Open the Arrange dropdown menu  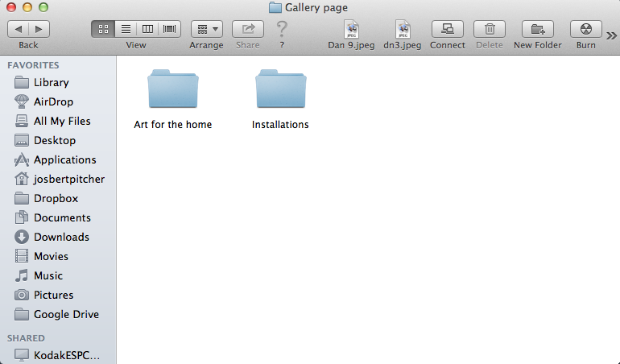point(207,29)
